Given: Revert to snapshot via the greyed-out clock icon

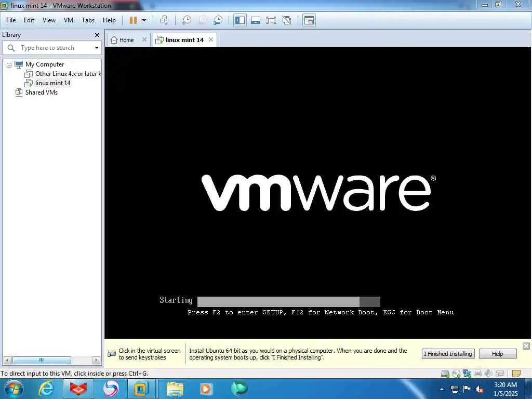Looking at the screenshot, I should [x=202, y=20].
